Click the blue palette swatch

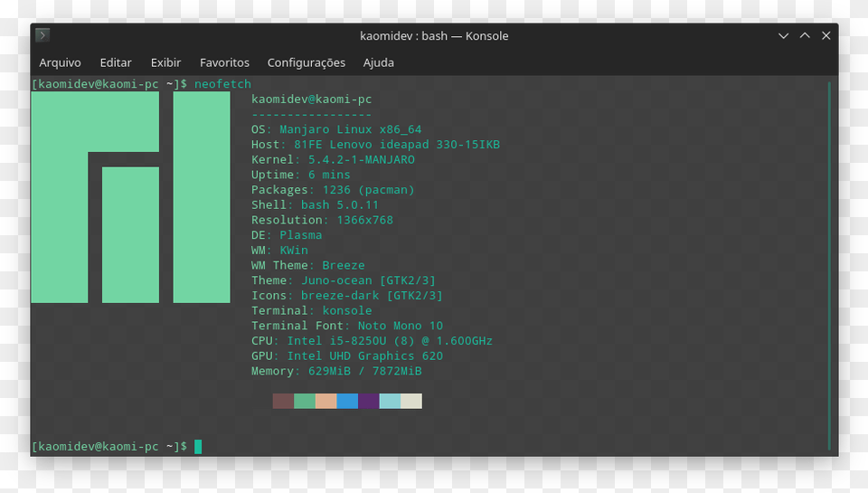point(347,401)
